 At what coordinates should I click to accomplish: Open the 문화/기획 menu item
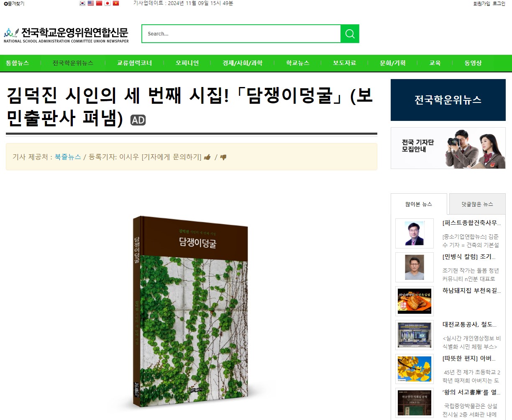[x=392, y=63]
